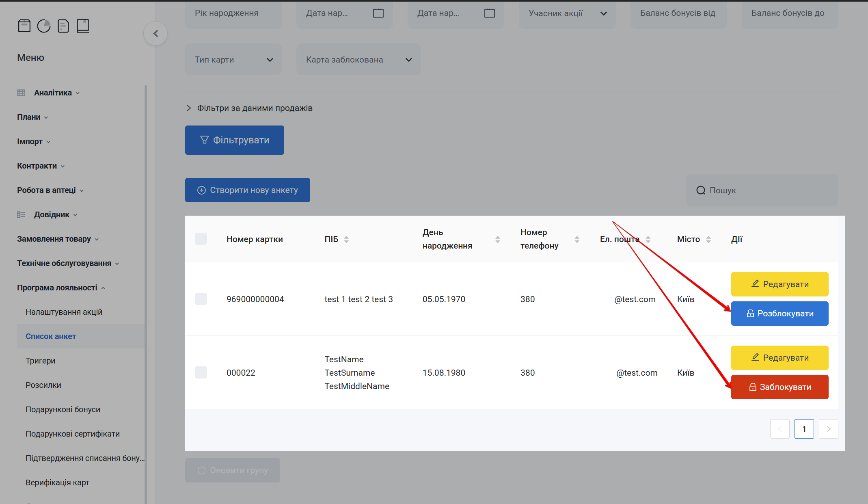Click the blue Розблокувати button
Viewport: 868px width, 504px height.
(779, 314)
